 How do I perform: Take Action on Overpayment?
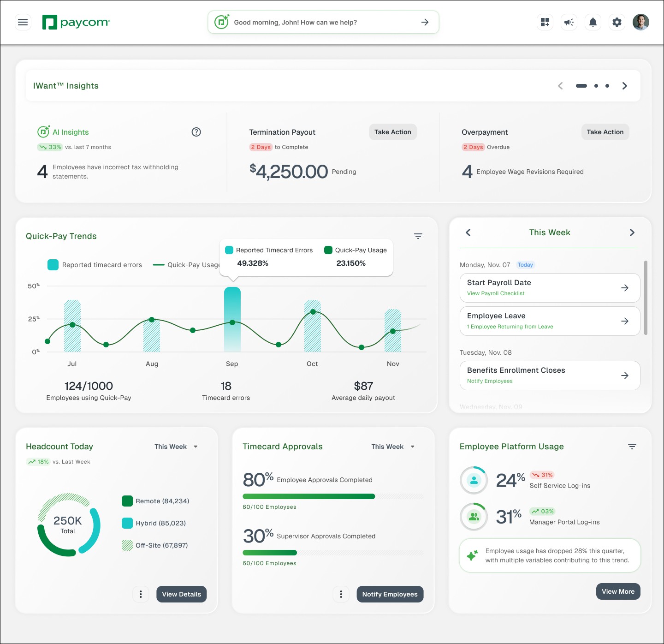[605, 132]
